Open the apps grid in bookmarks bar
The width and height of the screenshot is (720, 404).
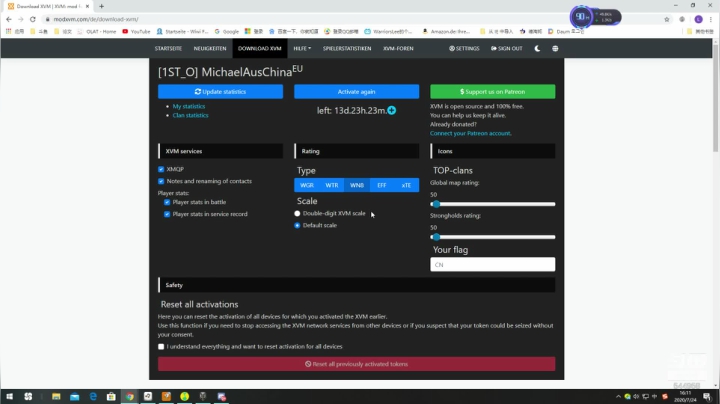(8, 31)
